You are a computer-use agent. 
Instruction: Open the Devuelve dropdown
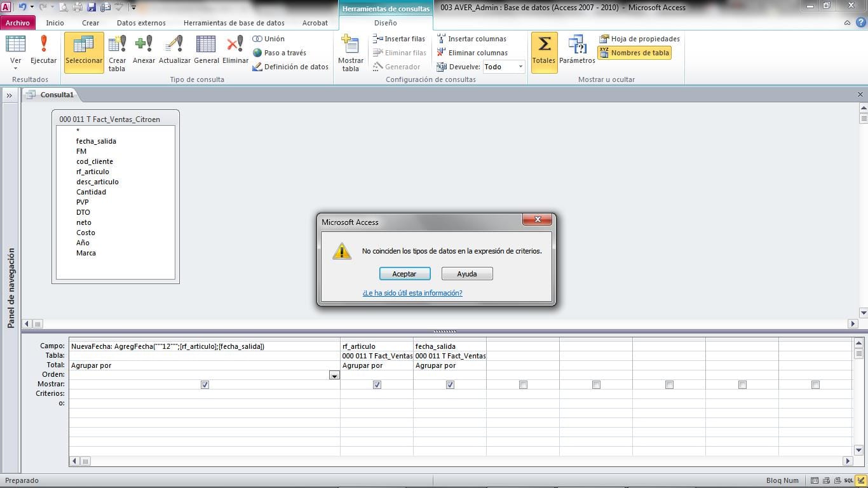(x=520, y=66)
